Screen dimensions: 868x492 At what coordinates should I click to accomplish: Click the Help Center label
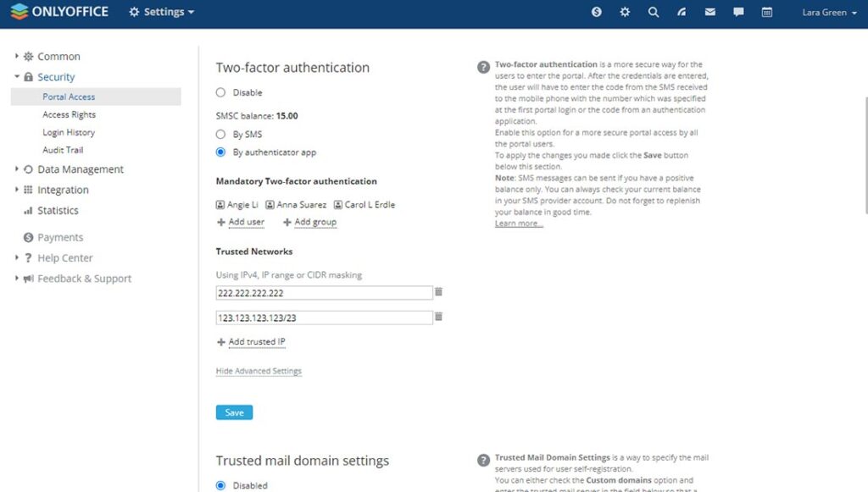(x=64, y=258)
